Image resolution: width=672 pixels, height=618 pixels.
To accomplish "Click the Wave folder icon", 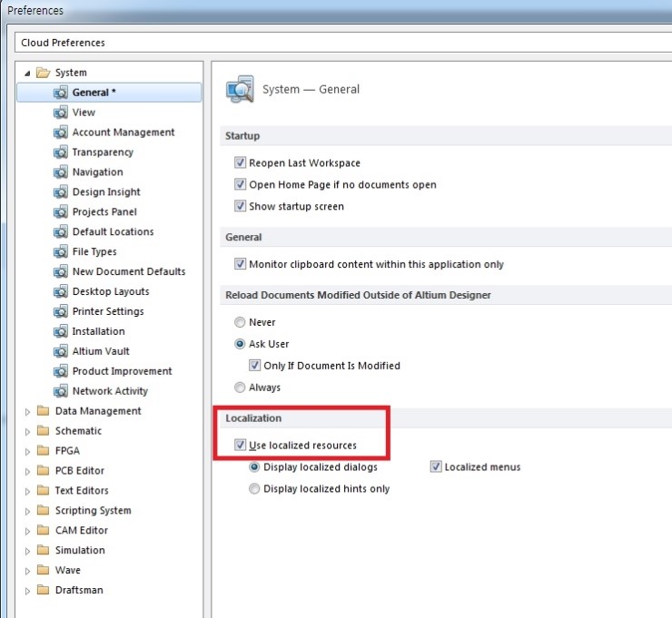I will point(43,570).
